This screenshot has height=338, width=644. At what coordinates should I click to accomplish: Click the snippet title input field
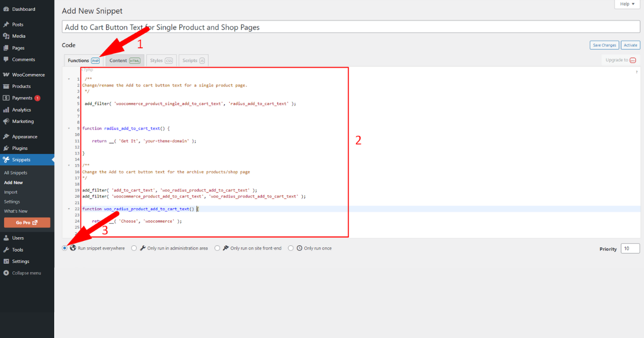(x=351, y=27)
